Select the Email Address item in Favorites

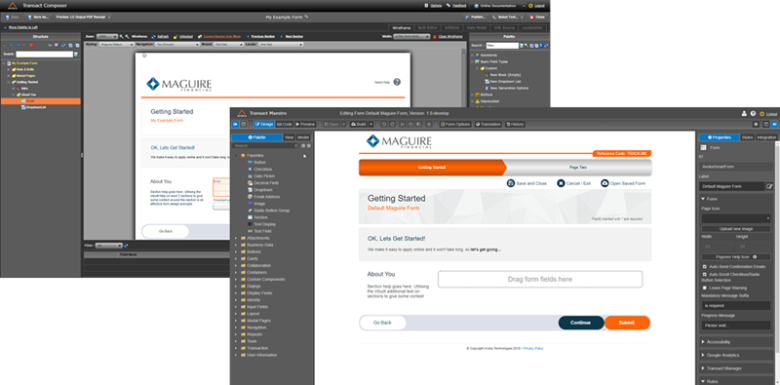(267, 197)
